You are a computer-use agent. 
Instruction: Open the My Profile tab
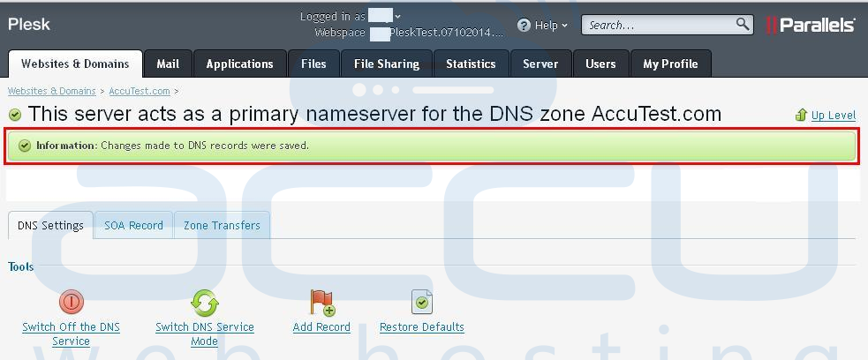(670, 64)
